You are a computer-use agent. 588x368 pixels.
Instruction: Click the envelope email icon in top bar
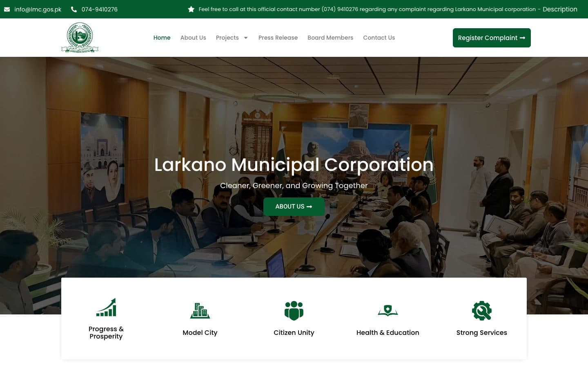pyautogui.click(x=7, y=9)
